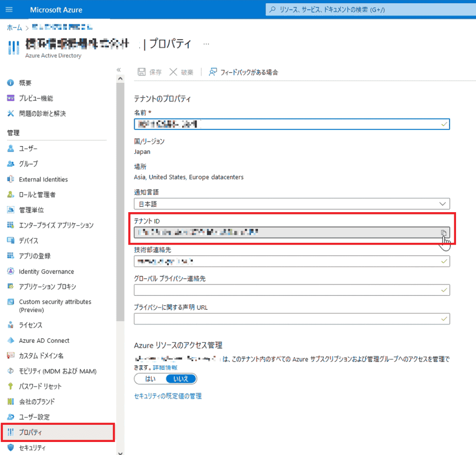Viewport: 476px width, 455px height.
Task: Click the ロールと管理者 icon
Action: click(x=11, y=194)
